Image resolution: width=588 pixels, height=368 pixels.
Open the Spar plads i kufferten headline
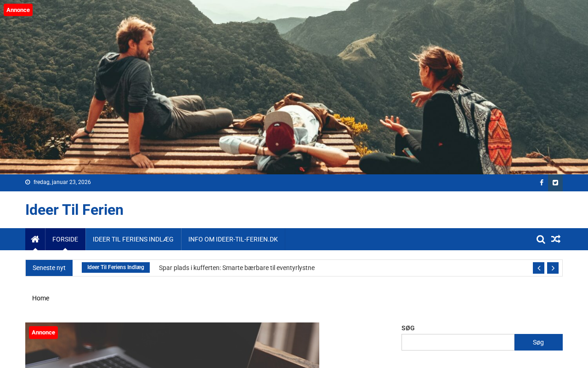237,268
